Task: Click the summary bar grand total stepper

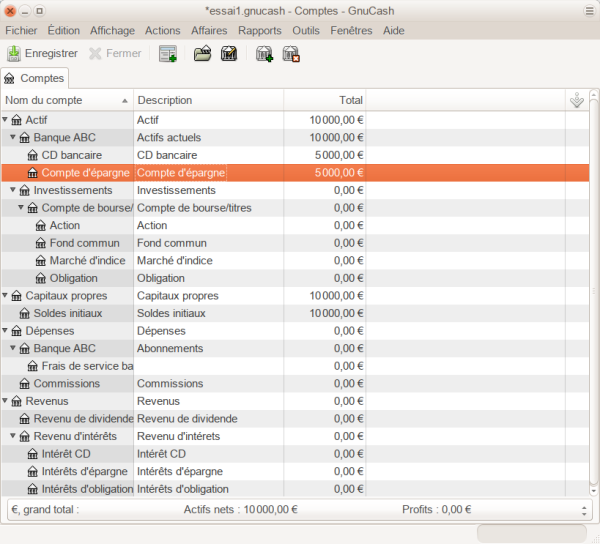Action: pos(585,509)
